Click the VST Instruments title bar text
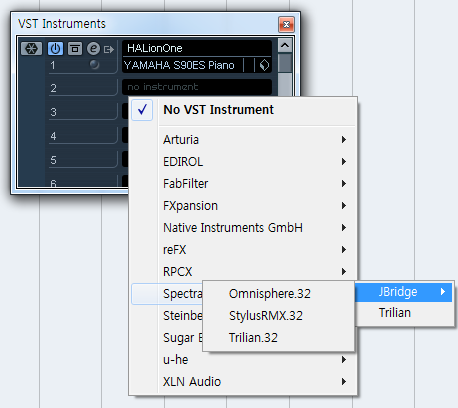The image size is (458, 408). pyautogui.click(x=62, y=24)
